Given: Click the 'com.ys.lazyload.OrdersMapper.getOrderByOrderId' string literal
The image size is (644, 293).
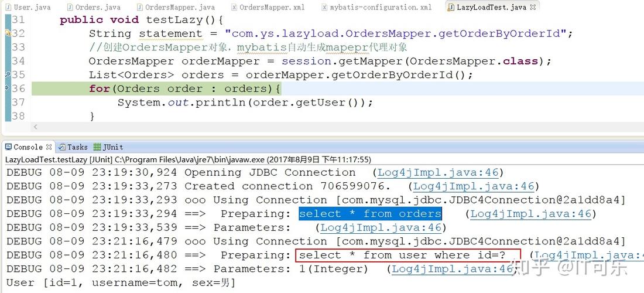Looking at the screenshot, I should (395, 33).
